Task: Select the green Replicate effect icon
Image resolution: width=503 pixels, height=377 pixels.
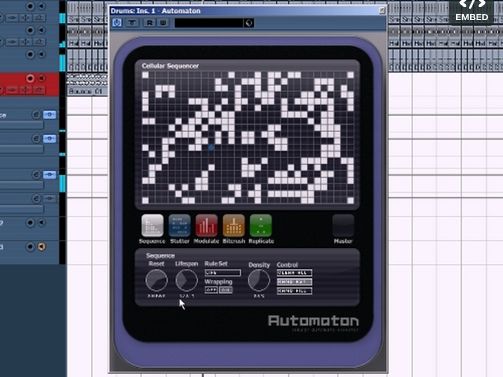Action: tap(261, 226)
